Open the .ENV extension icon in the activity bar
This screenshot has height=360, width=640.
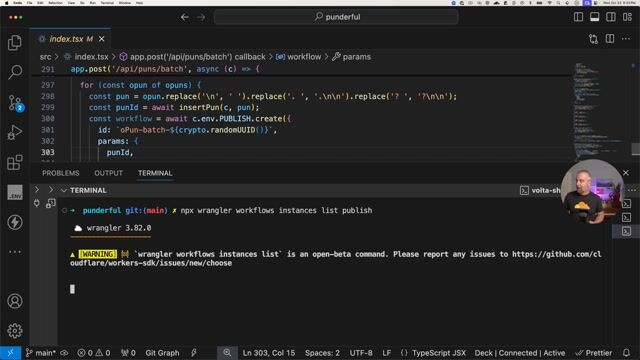click(15, 192)
